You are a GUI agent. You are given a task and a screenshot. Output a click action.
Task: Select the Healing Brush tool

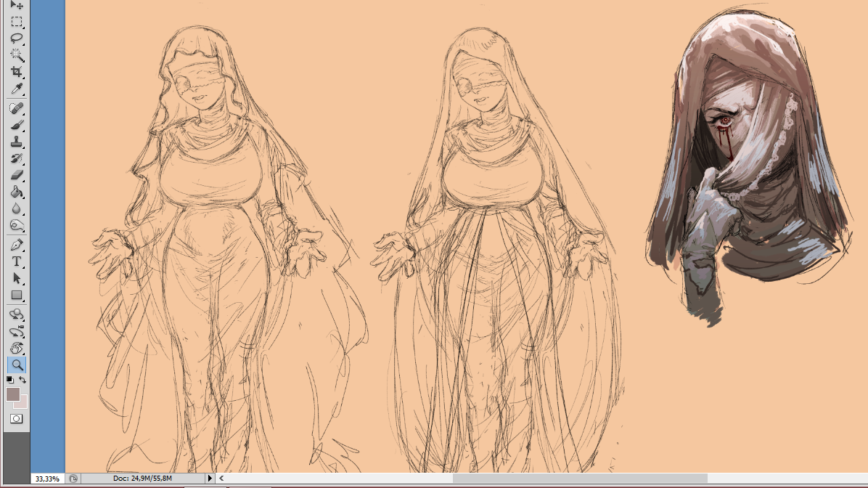17,108
